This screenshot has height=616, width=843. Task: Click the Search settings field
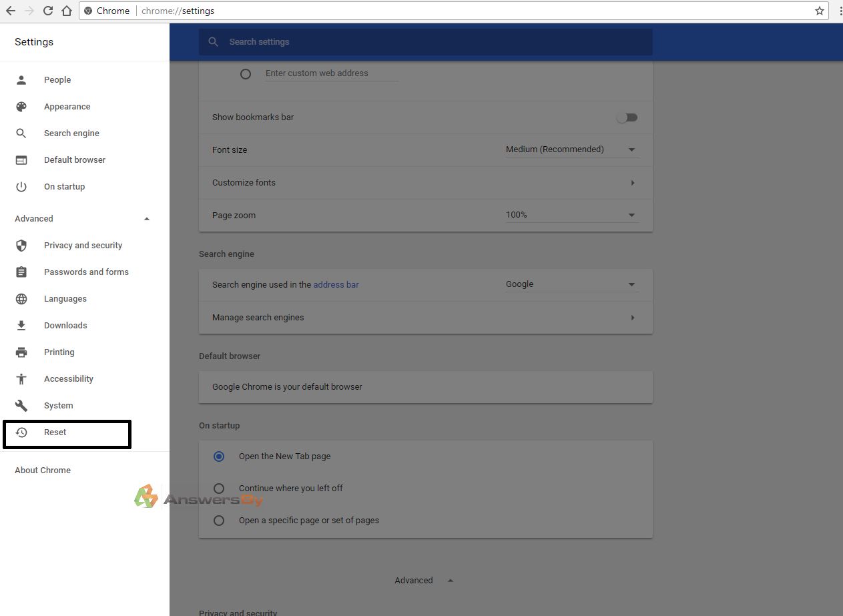click(x=425, y=42)
